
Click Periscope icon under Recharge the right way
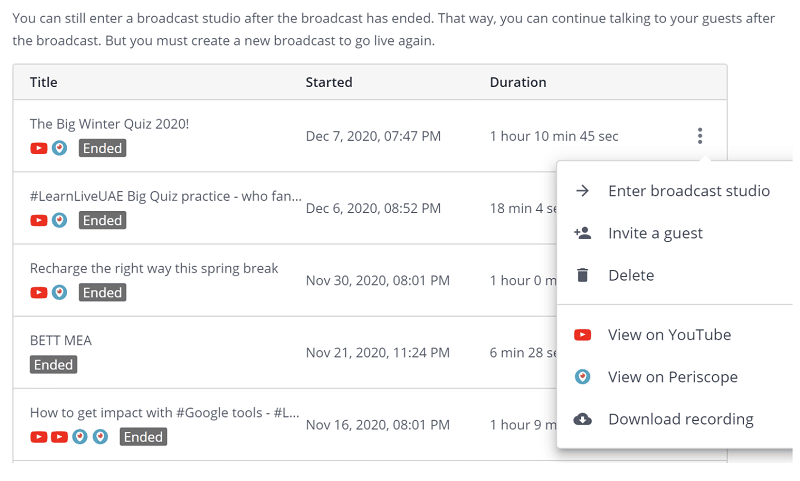click(60, 293)
